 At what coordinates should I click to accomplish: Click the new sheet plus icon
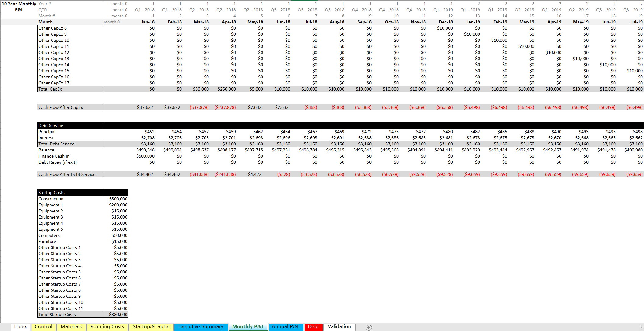pos(368,327)
